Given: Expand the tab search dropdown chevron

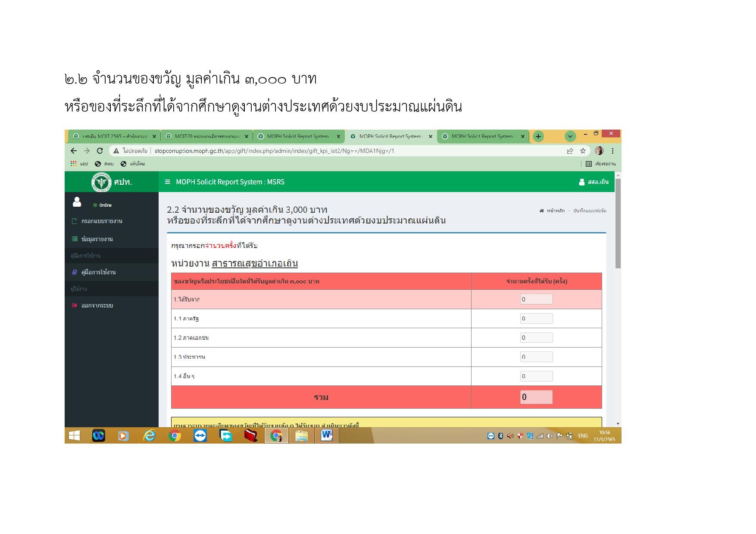Looking at the screenshot, I should pos(570,137).
